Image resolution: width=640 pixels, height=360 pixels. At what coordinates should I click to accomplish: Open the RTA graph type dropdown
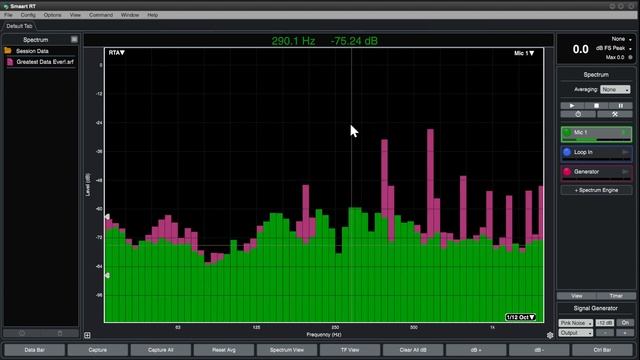click(x=116, y=53)
